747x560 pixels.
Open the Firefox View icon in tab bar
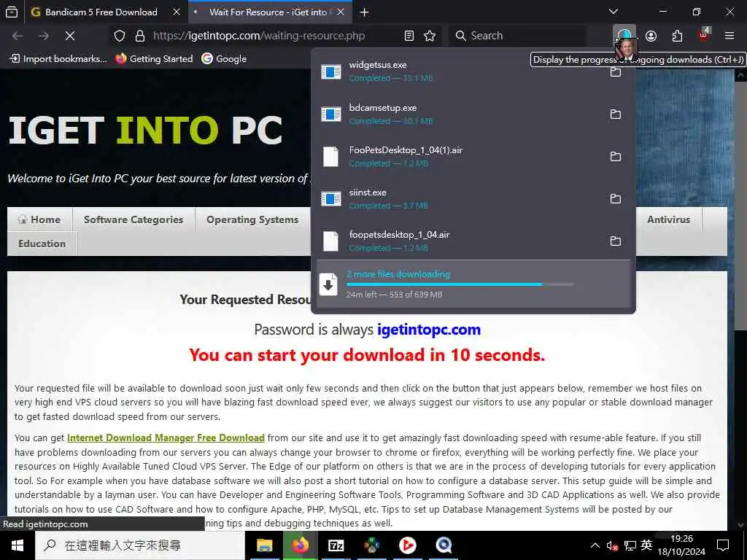tap(12, 12)
